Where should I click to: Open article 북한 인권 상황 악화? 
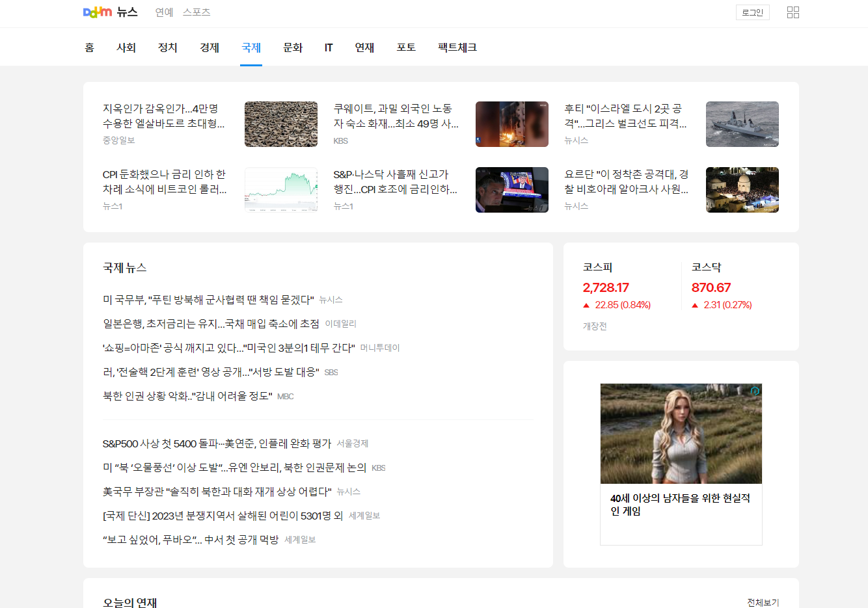pyautogui.click(x=187, y=396)
